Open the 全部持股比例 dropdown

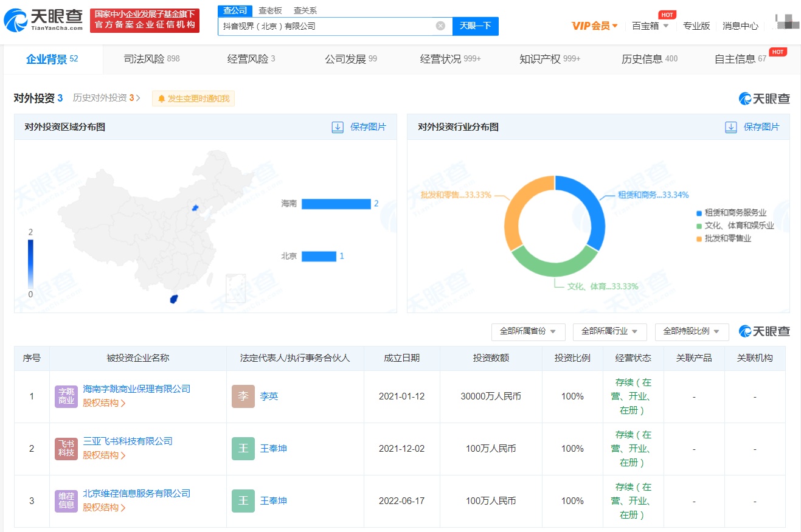pos(692,331)
